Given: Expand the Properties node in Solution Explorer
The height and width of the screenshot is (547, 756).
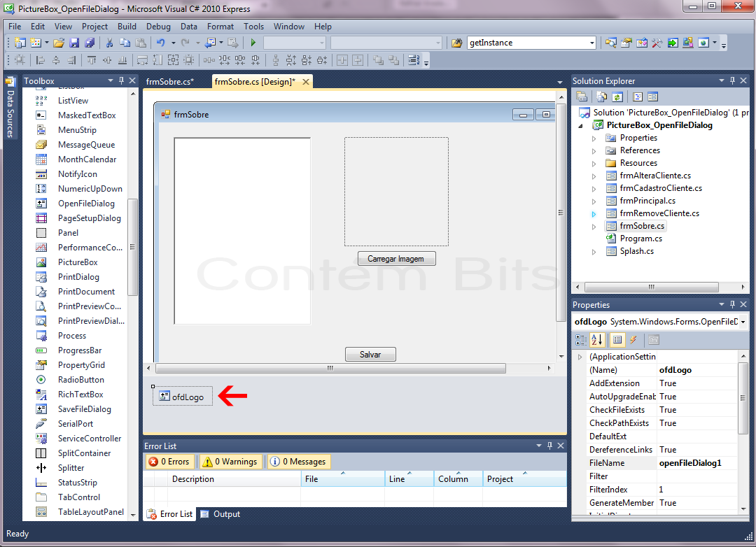Looking at the screenshot, I should (x=594, y=138).
